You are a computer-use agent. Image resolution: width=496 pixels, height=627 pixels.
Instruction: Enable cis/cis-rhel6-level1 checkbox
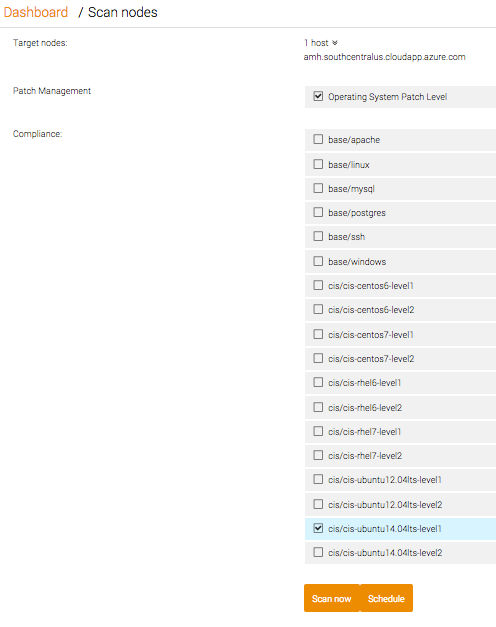coord(318,382)
